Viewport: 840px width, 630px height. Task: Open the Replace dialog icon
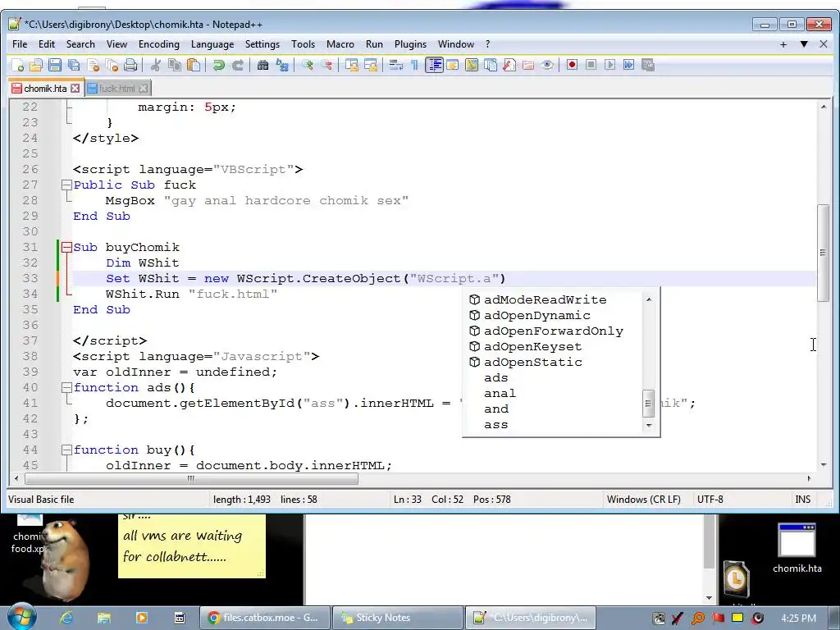pos(282,66)
